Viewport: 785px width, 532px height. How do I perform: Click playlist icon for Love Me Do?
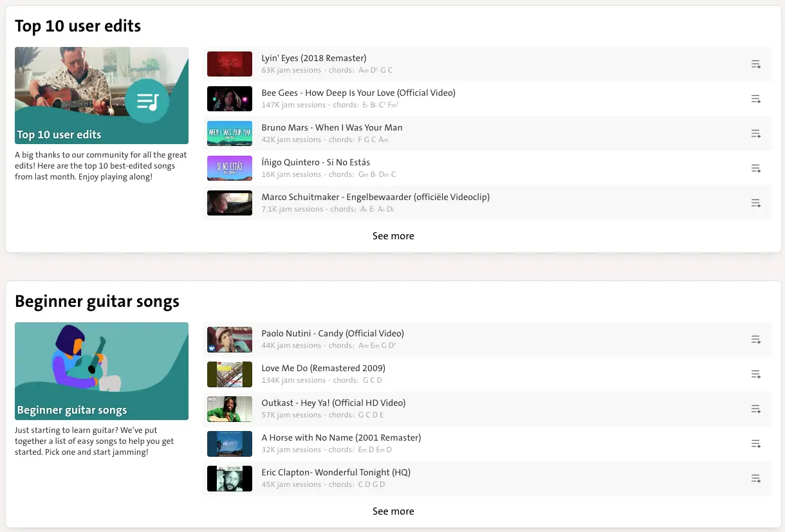point(755,374)
